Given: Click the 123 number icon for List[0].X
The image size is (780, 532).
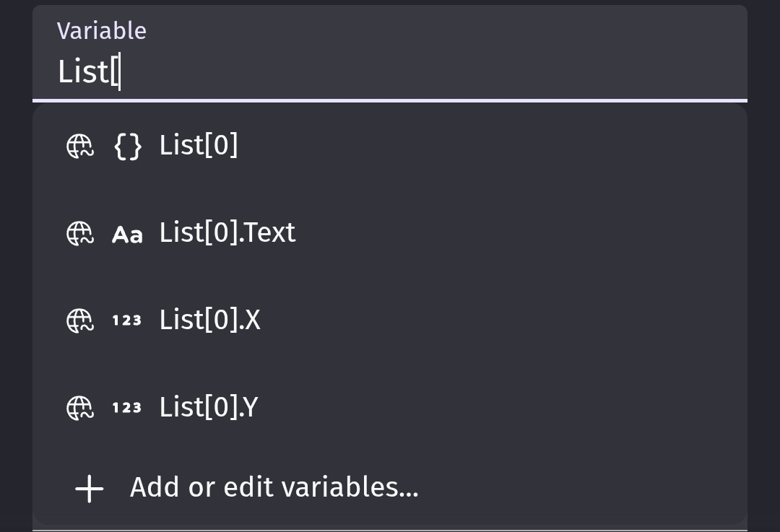Looking at the screenshot, I should [x=127, y=320].
